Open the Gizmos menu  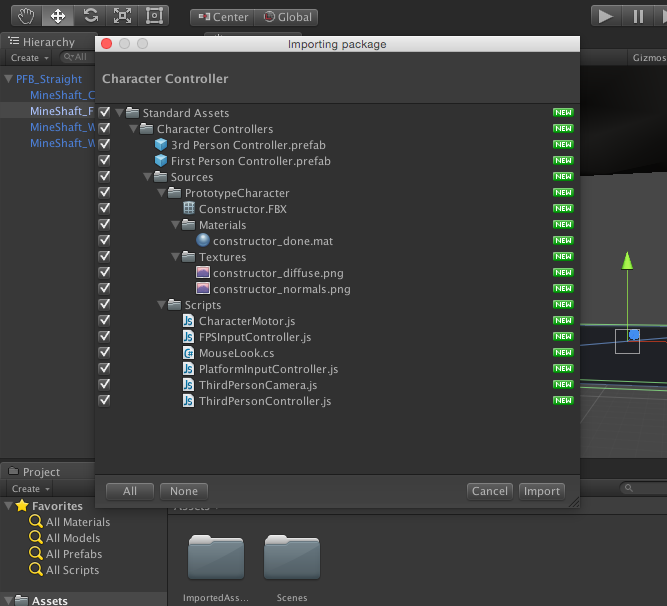[648, 58]
